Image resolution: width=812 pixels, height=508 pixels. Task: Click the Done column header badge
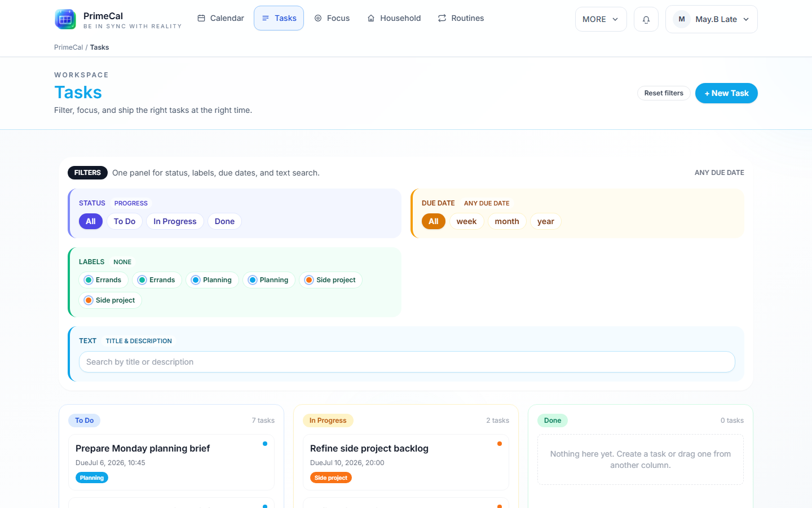click(553, 421)
